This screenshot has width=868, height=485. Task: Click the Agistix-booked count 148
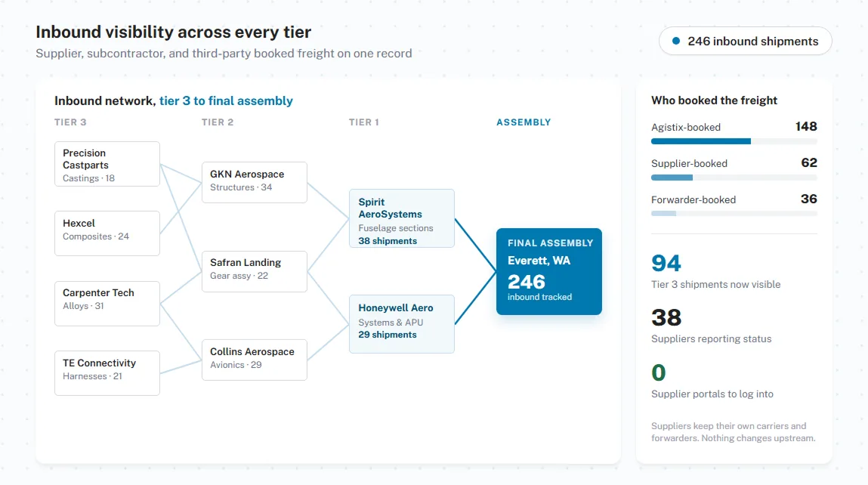806,126
